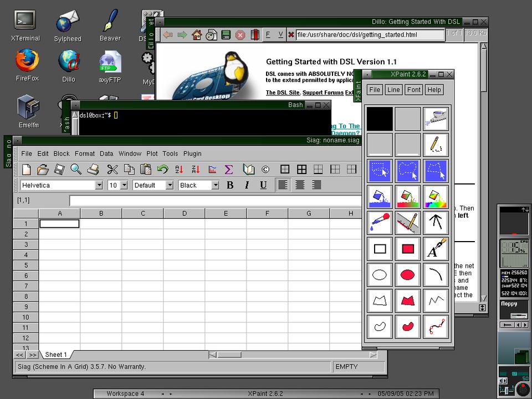Screen dimensions: 532x399
Task: Switch to the Sheet 1 tab
Action: [x=55, y=355]
